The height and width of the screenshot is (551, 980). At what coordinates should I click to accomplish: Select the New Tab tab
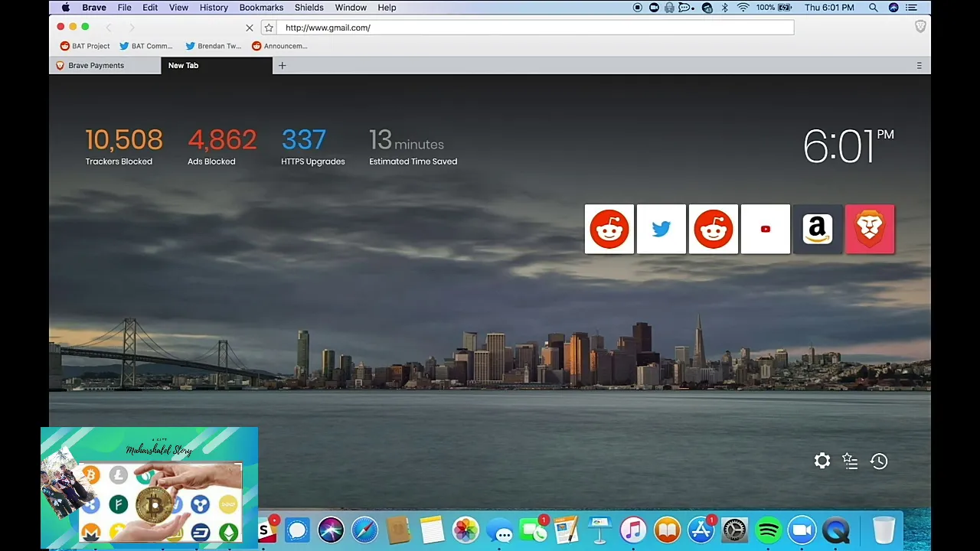coord(217,66)
